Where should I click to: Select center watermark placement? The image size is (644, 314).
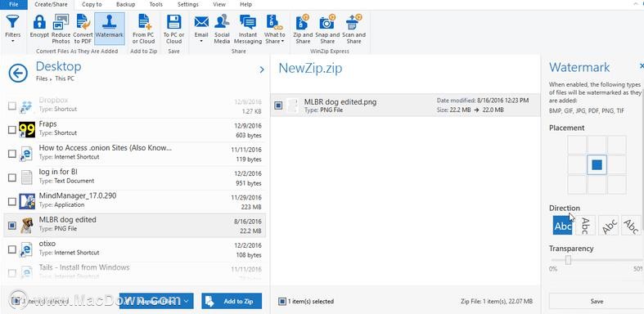click(x=597, y=165)
